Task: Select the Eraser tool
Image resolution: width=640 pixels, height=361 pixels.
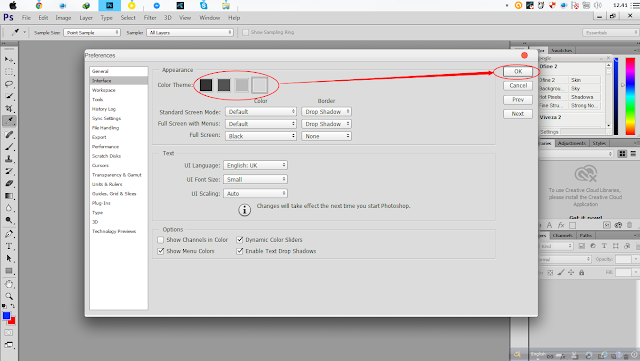Action: [x=9, y=183]
